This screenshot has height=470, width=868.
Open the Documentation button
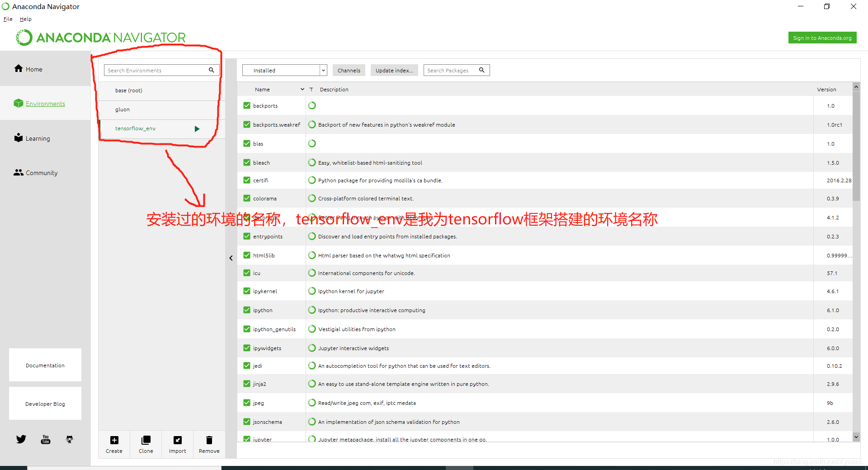[45, 365]
